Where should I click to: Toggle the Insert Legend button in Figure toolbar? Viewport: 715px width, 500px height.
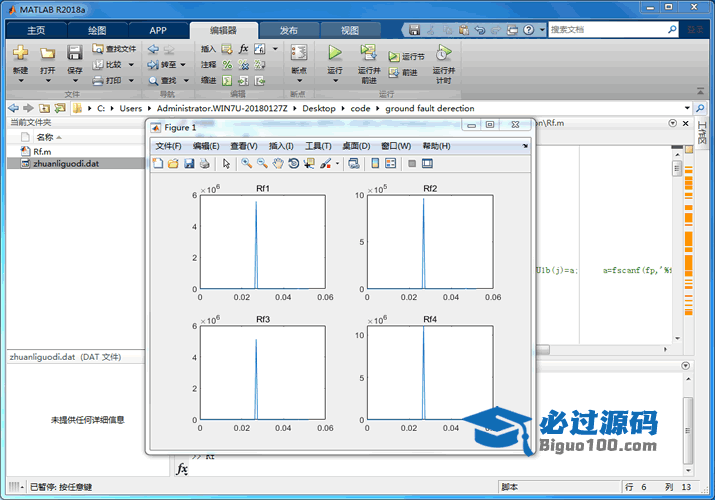[391, 163]
